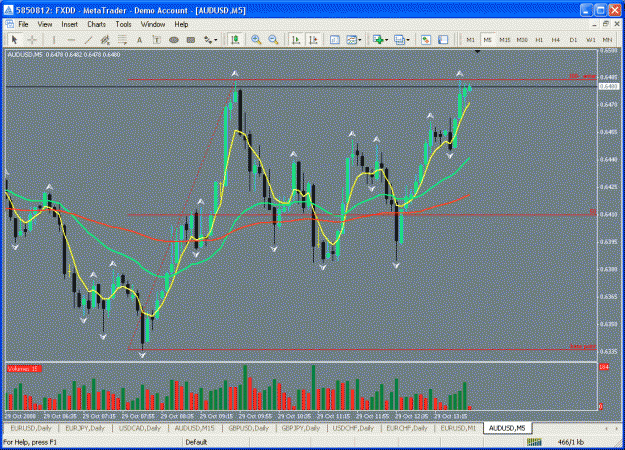
Task: Open the Help menu
Action: tap(181, 24)
